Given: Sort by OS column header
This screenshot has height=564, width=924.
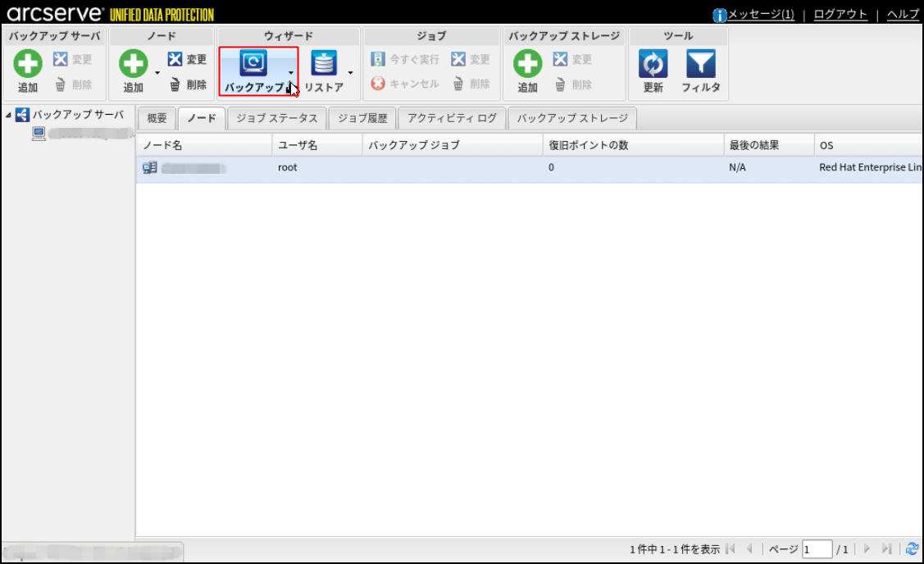Looking at the screenshot, I should [x=869, y=145].
